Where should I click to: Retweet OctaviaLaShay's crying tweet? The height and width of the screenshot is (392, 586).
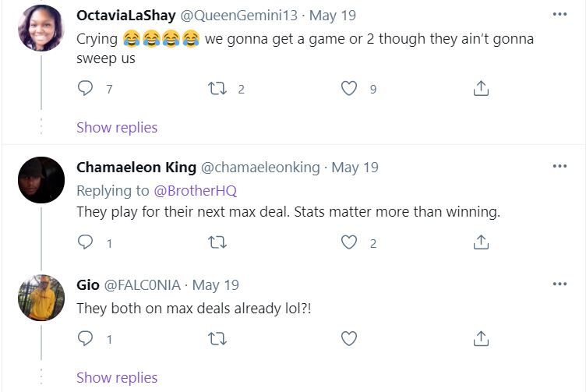(217, 89)
